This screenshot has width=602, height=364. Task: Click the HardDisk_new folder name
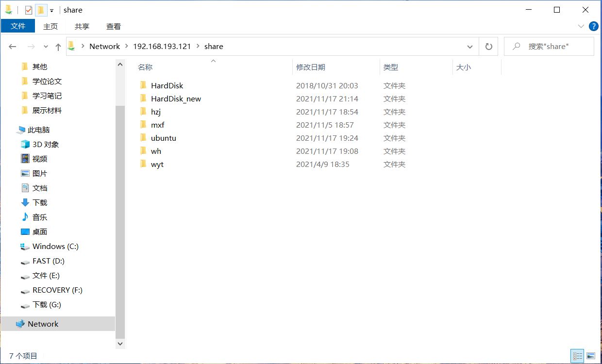coord(176,99)
